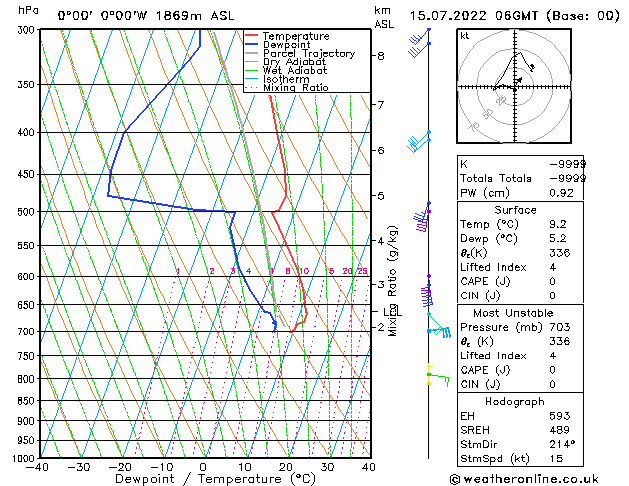Click the 1000 pressure level label

(x=25, y=458)
